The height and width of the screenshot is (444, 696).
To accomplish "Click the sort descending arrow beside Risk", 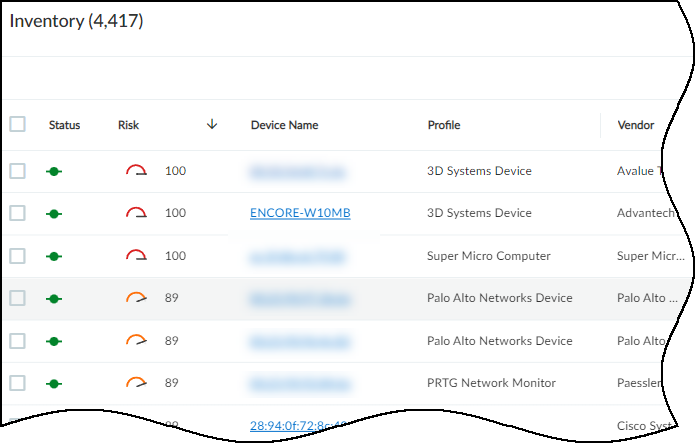I will (211, 125).
